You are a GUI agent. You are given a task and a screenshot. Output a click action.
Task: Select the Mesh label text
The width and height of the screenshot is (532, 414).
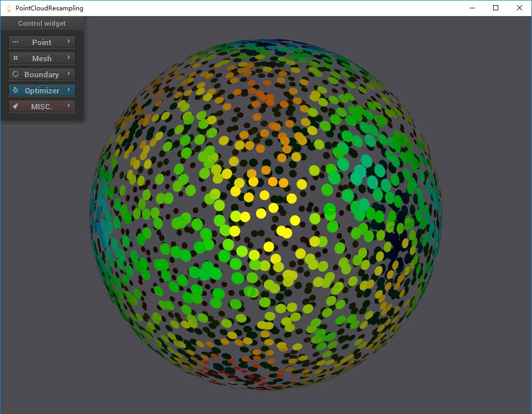[41, 59]
